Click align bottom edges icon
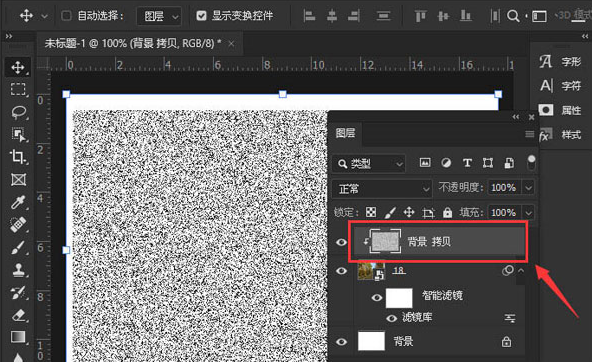 [x=466, y=15]
